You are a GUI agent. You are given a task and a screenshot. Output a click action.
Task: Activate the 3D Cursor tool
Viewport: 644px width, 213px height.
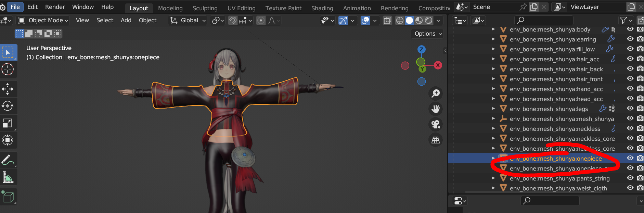pos(8,70)
